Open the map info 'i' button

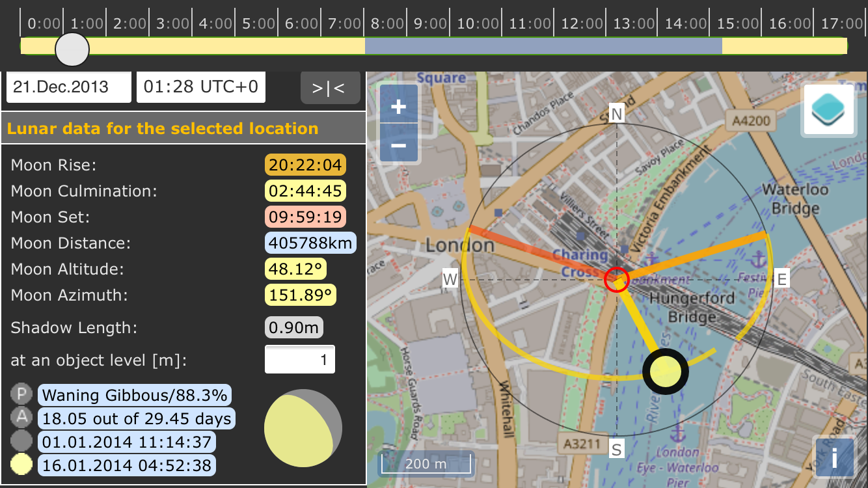coord(834,456)
